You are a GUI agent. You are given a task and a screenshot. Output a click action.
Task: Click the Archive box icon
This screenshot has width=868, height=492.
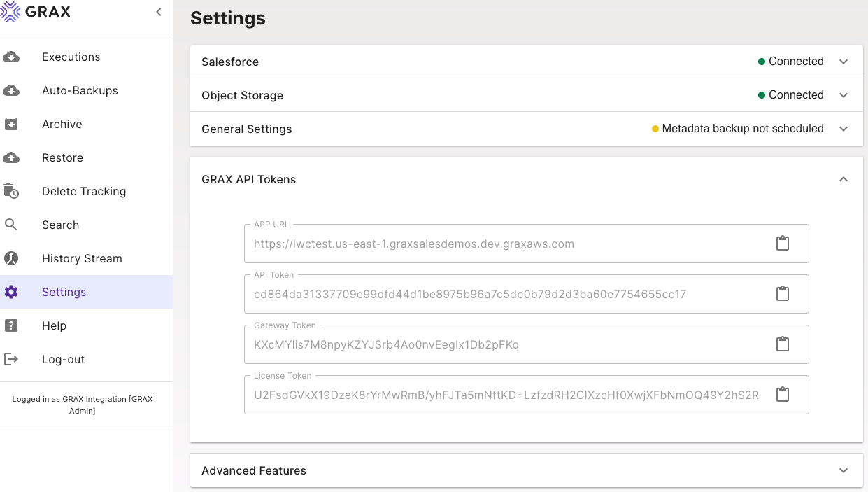(11, 124)
